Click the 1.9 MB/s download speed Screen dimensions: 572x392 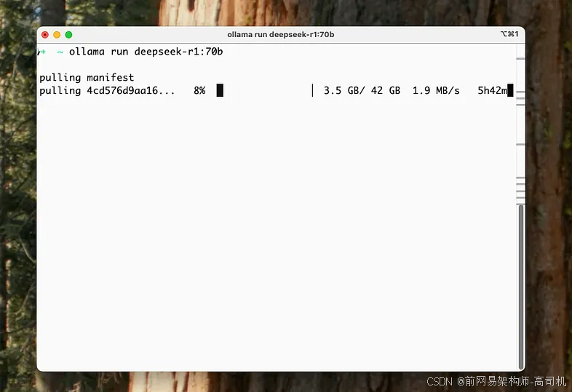coord(436,90)
